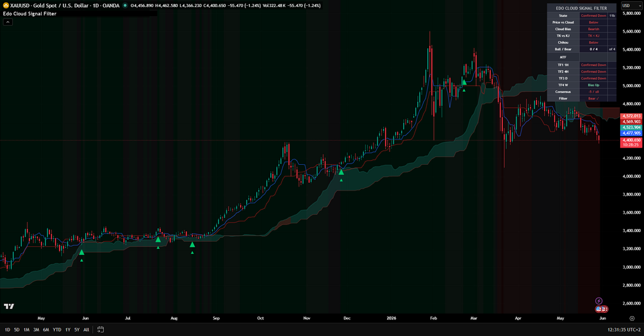Click the MTF row label
This screenshot has width=644, height=336.
563,57
